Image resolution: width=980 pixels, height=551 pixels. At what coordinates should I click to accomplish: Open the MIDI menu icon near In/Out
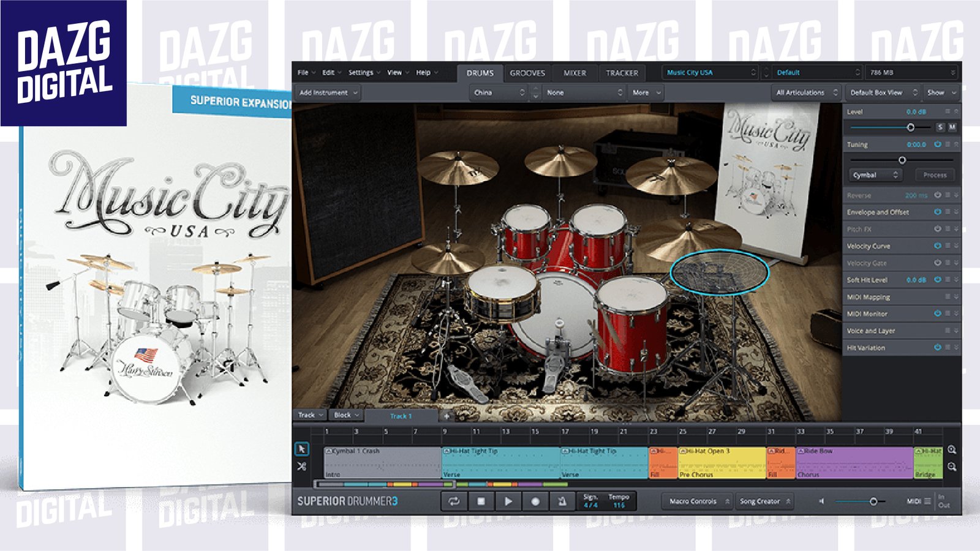(x=927, y=501)
